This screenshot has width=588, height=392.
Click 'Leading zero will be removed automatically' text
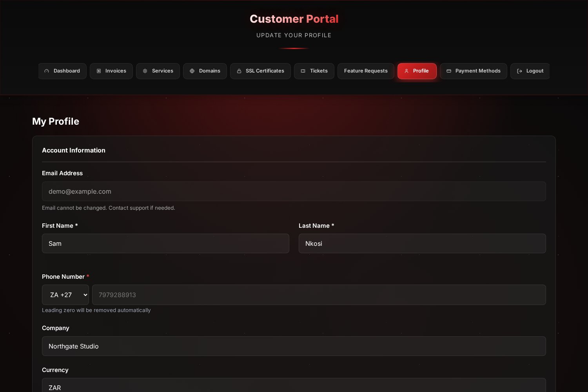[96, 310]
